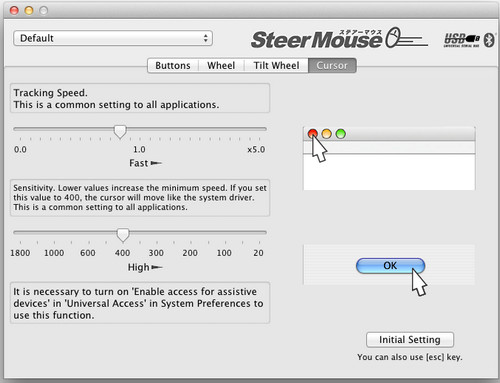Click the '0.0' tracking speed label

click(20, 149)
